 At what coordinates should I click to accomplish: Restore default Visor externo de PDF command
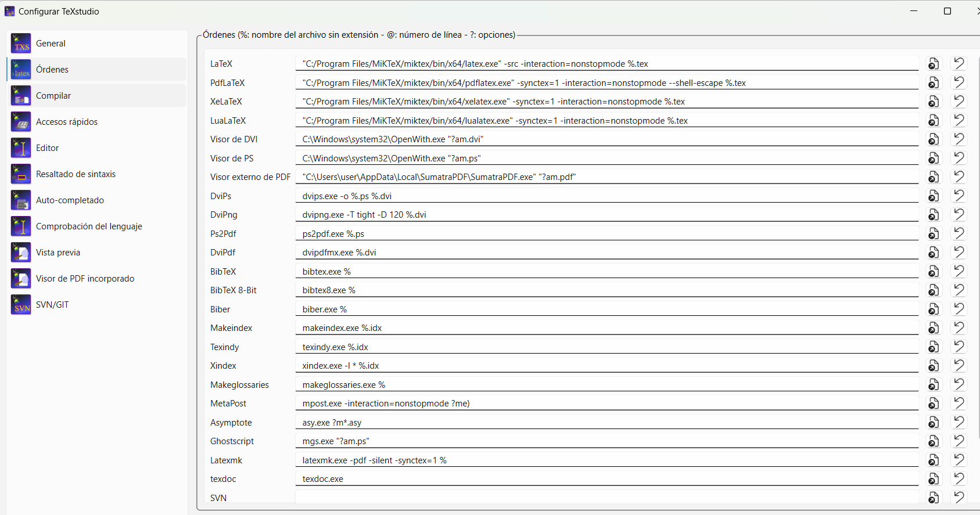[959, 177]
